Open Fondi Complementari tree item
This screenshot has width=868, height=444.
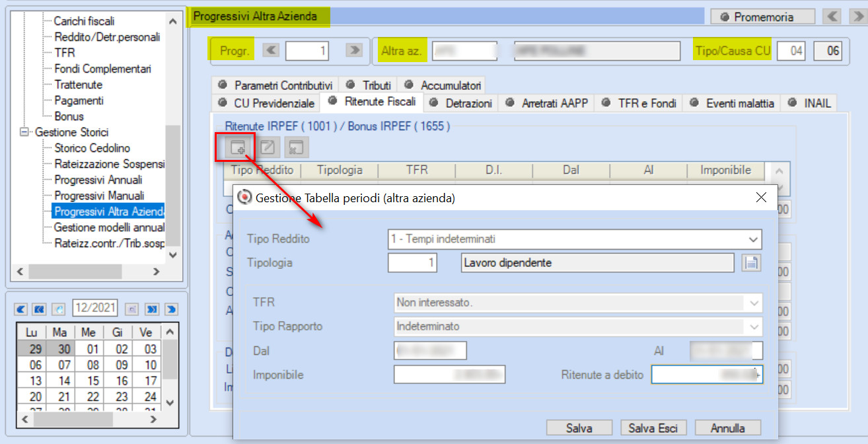click(x=103, y=69)
